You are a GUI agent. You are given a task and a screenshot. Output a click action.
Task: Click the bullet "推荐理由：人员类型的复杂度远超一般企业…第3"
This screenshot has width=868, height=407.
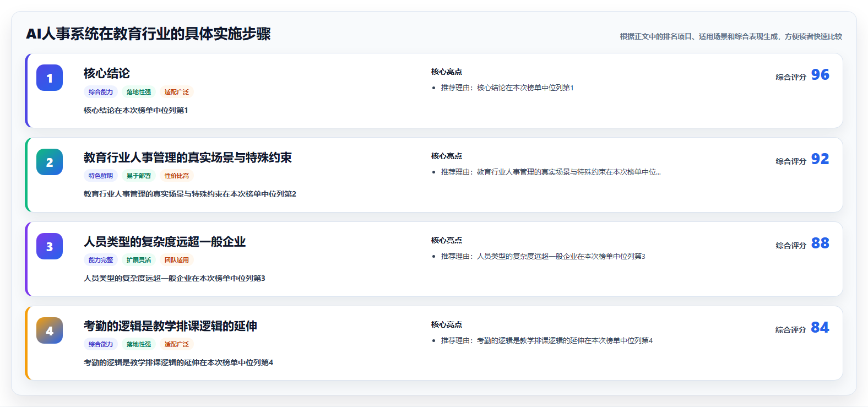click(x=543, y=256)
